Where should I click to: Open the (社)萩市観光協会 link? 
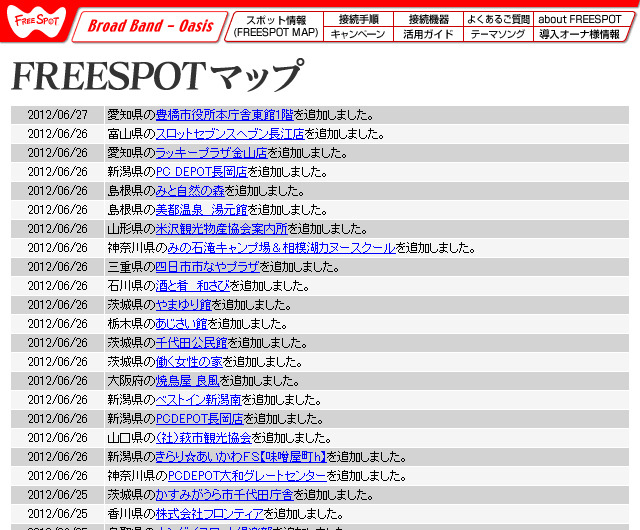click(x=204, y=438)
